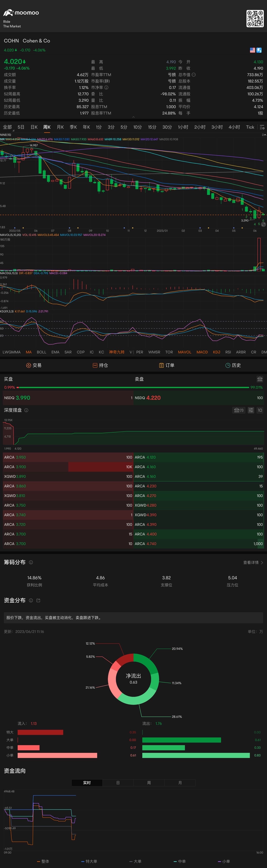267x868 pixels.
Task: Toggle the 神奇九转 indicator
Action: pyautogui.click(x=116, y=352)
